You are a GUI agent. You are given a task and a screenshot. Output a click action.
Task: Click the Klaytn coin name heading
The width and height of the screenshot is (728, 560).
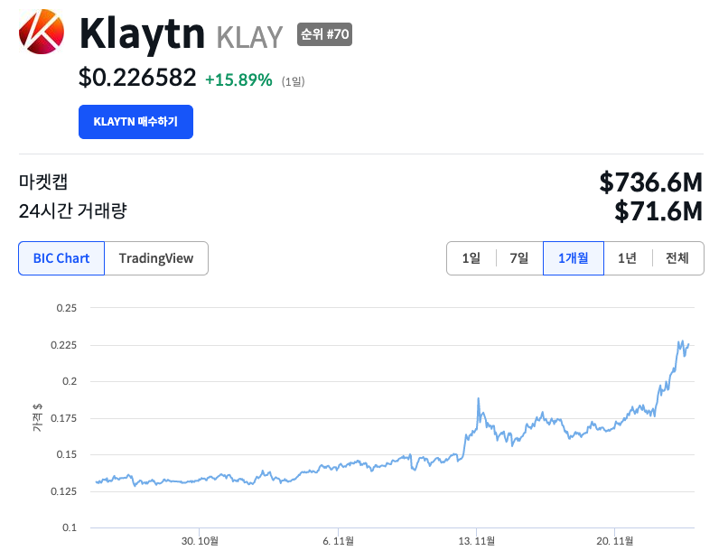click(x=142, y=33)
